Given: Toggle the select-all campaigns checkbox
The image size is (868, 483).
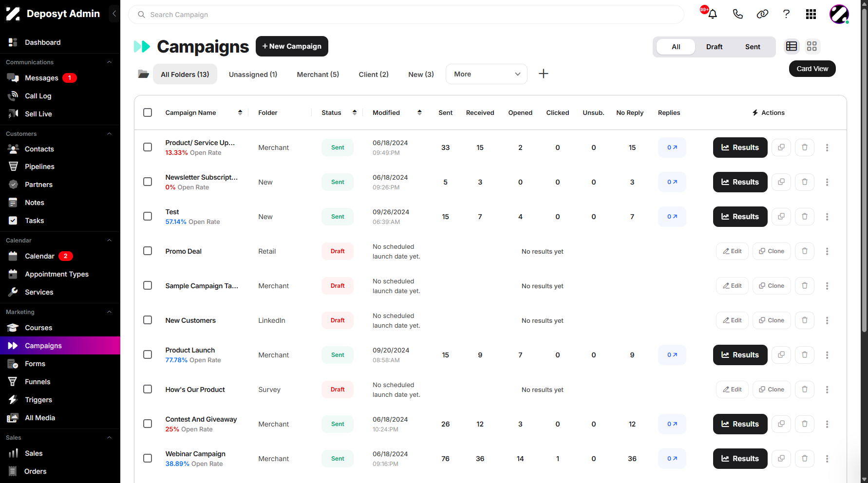Looking at the screenshot, I should coord(148,112).
